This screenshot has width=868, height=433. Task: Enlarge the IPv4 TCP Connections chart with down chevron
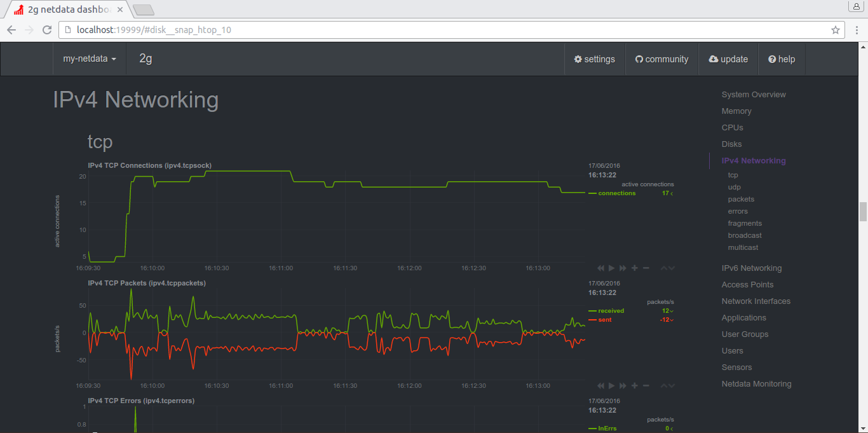pyautogui.click(x=672, y=268)
